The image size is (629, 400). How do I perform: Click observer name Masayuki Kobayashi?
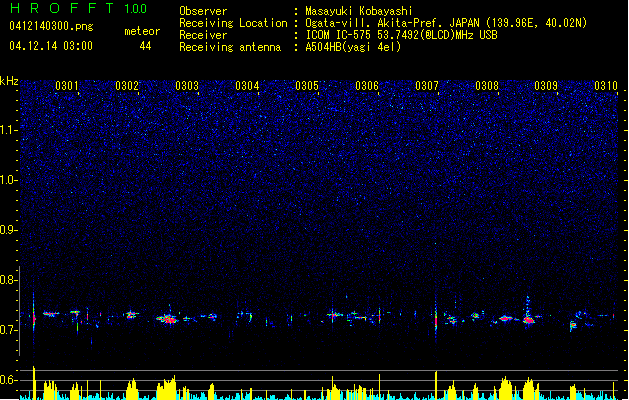tap(359, 11)
